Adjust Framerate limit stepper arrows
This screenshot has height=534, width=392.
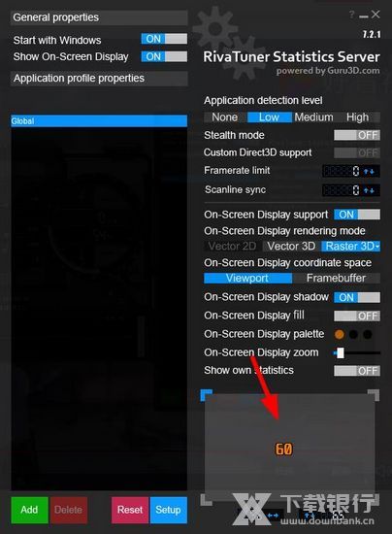pyautogui.click(x=370, y=171)
